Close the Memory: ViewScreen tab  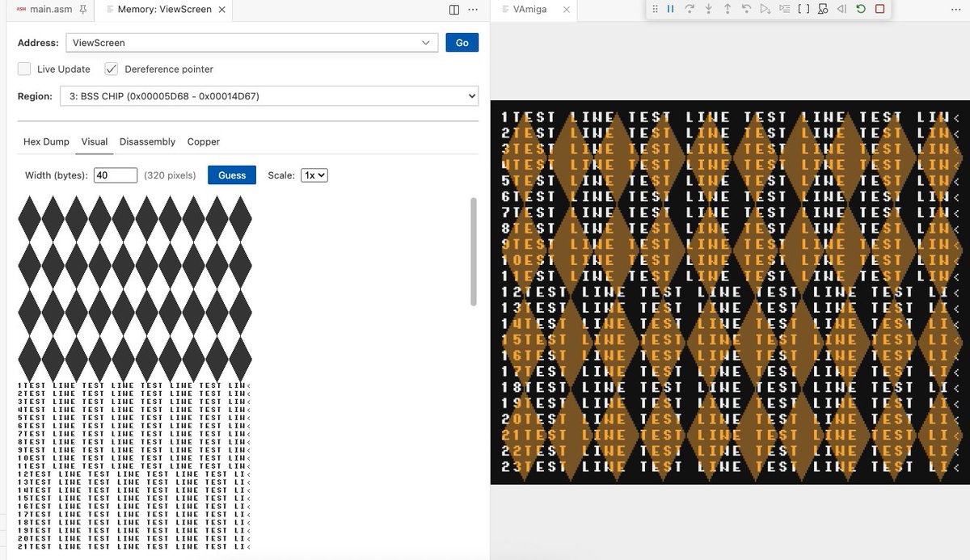point(224,10)
